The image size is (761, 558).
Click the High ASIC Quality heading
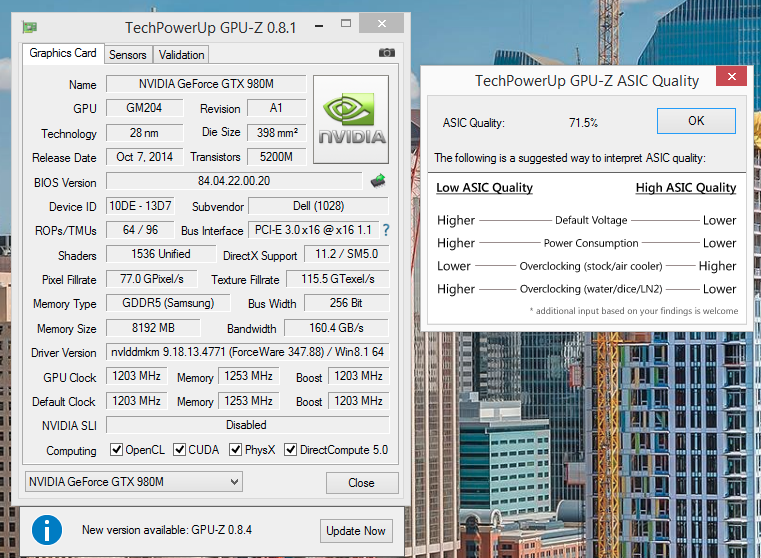(686, 188)
